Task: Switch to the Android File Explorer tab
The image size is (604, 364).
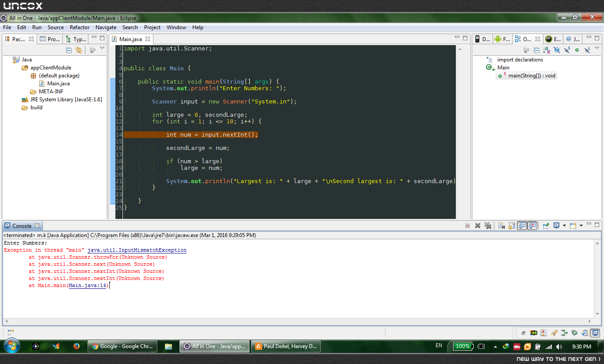Action: tap(502, 39)
